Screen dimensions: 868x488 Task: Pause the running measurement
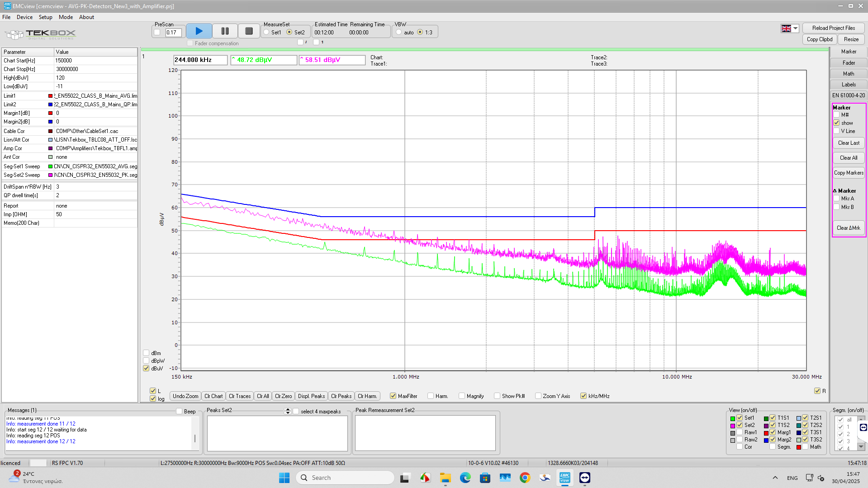[225, 31]
